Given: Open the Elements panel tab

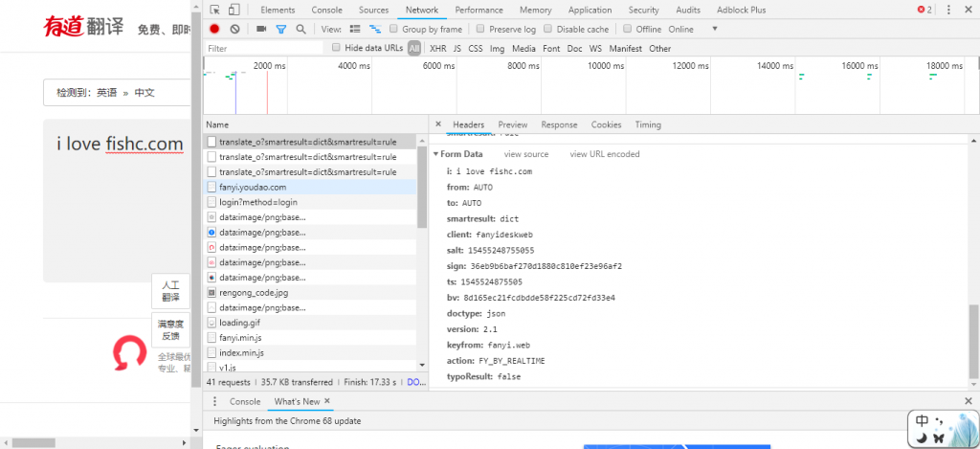Looking at the screenshot, I should 278,10.
